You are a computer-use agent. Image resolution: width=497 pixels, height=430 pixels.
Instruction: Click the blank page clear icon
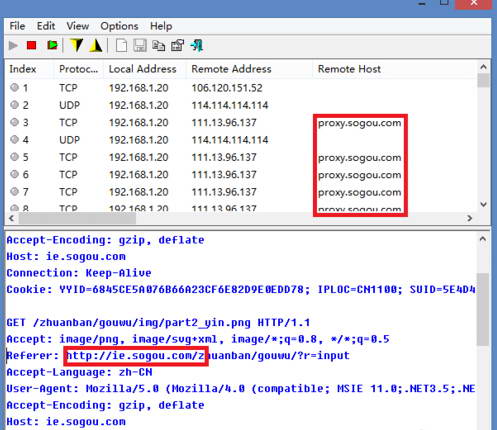(x=121, y=45)
